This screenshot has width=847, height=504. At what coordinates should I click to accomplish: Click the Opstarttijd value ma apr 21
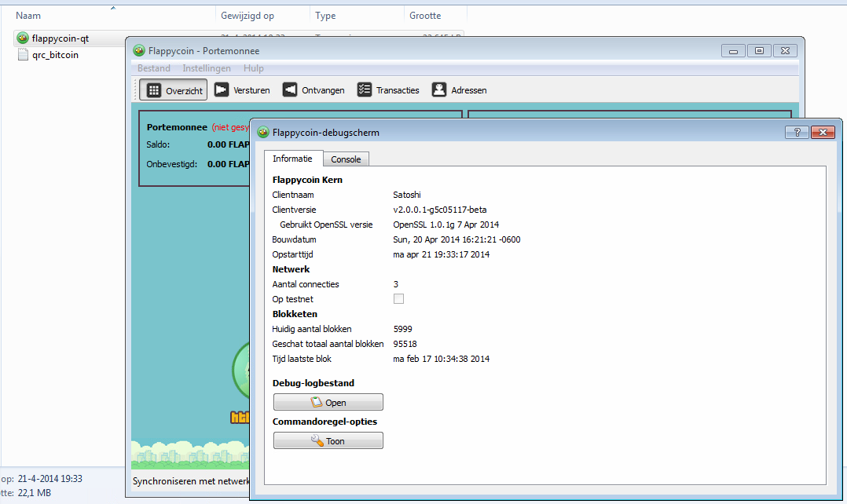point(442,254)
